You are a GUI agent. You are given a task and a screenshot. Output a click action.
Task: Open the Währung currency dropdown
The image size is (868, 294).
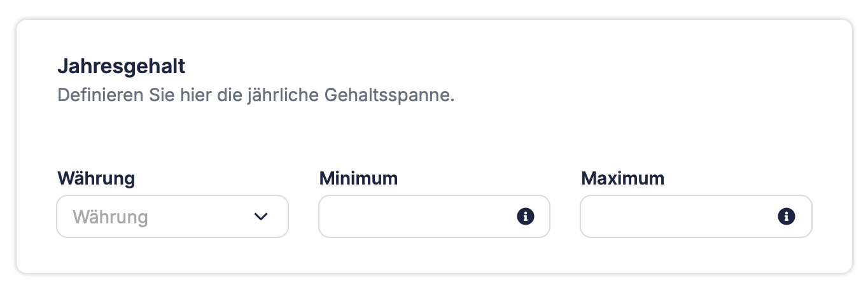click(x=172, y=216)
